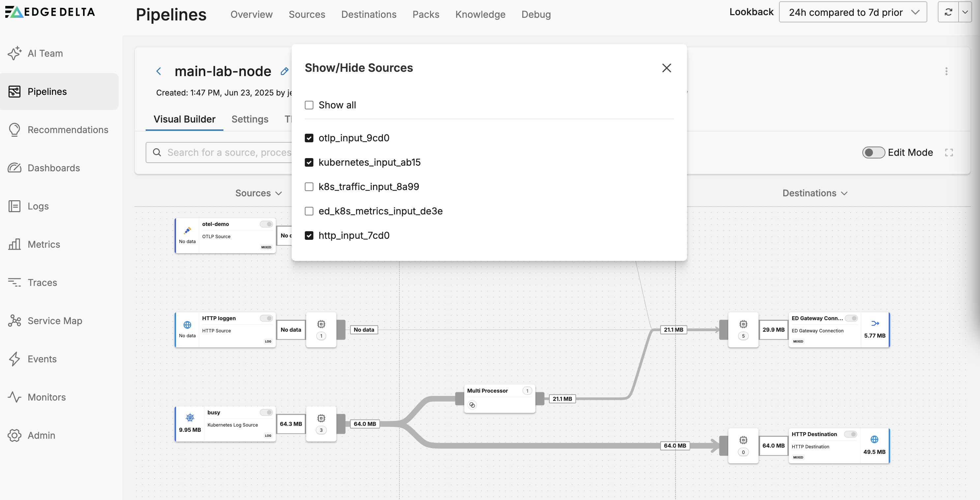
Task: Click the refresh icon in top bar
Action: click(x=948, y=12)
